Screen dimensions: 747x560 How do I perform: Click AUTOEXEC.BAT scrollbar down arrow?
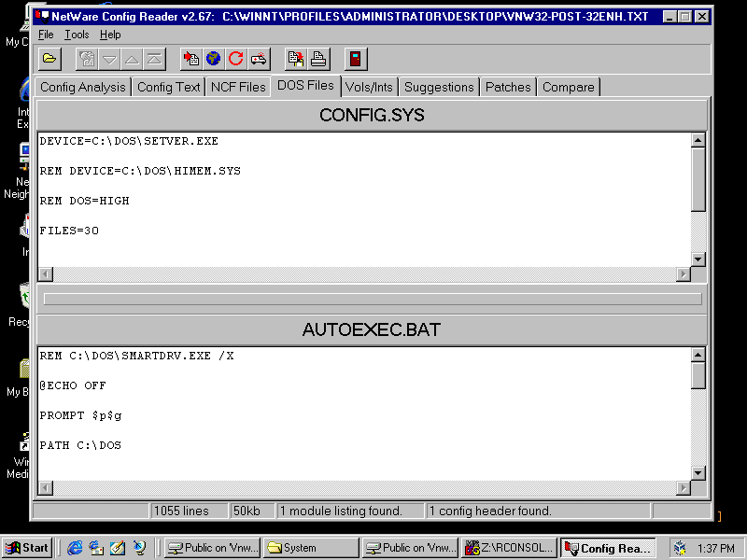(698, 473)
